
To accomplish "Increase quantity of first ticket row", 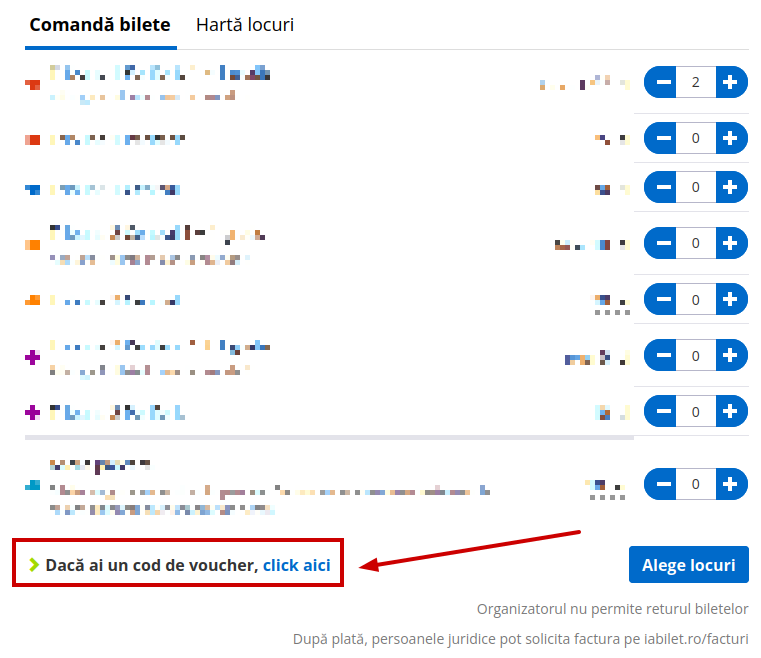I will pos(730,82).
